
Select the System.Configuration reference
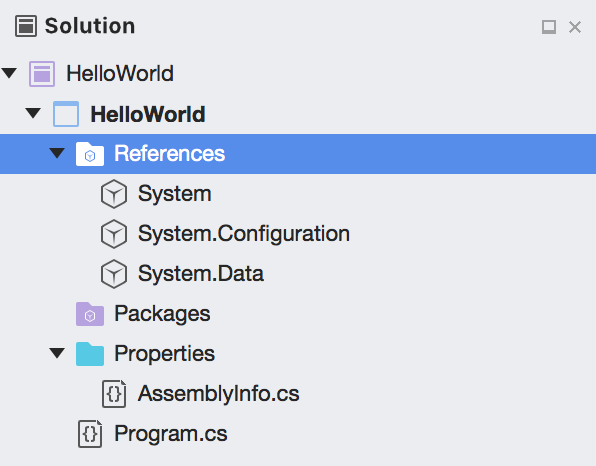pyautogui.click(x=244, y=234)
